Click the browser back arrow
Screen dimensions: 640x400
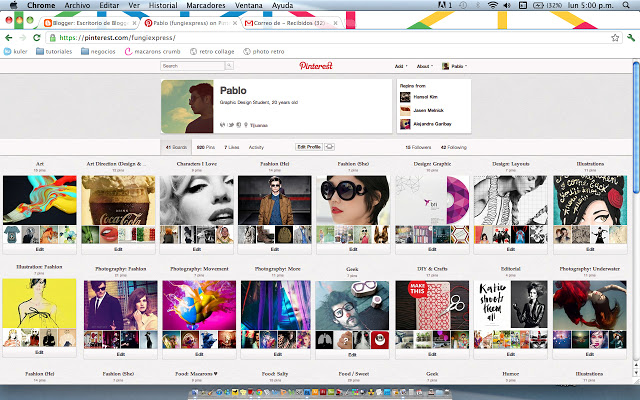click(8, 37)
